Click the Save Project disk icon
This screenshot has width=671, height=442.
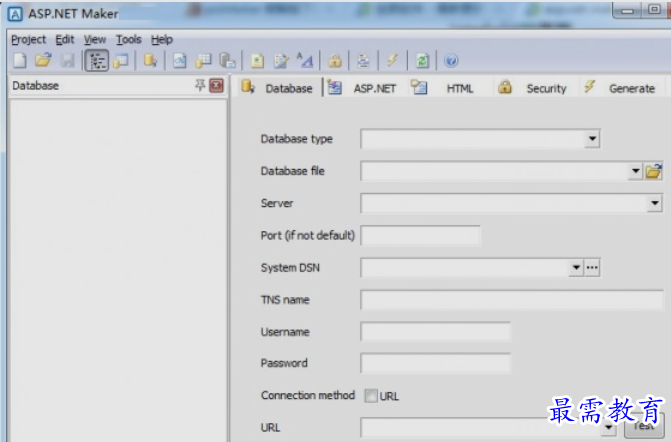[x=67, y=61]
